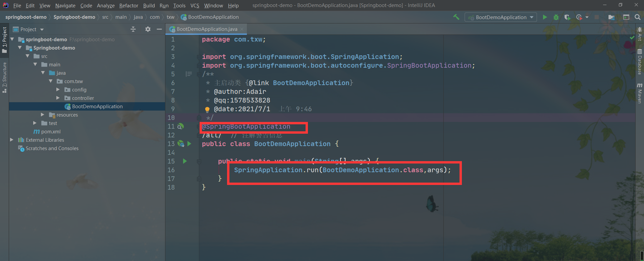Click the green inspection checkmark

(x=632, y=38)
